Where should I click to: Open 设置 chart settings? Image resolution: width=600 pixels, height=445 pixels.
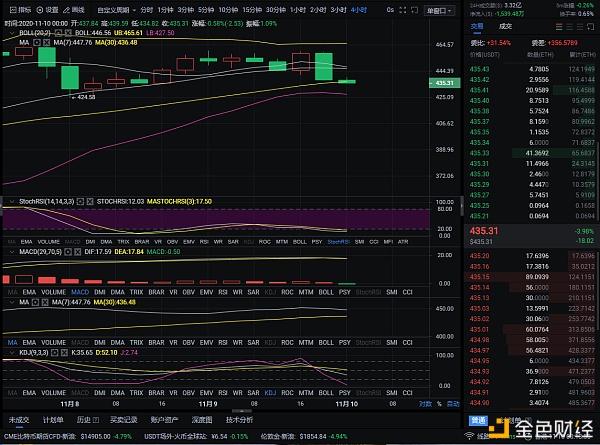pyautogui.click(x=47, y=10)
